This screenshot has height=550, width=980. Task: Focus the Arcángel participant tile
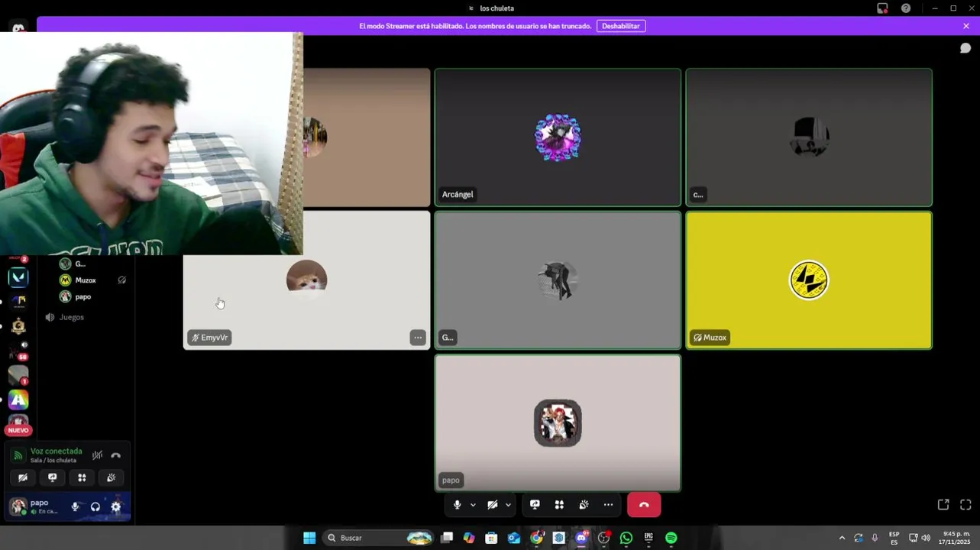click(x=558, y=137)
